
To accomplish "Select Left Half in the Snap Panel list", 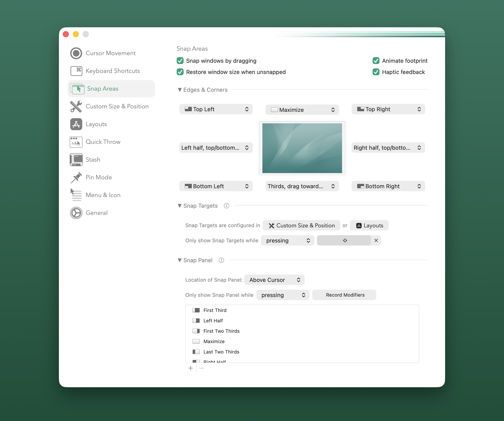I will click(302, 321).
